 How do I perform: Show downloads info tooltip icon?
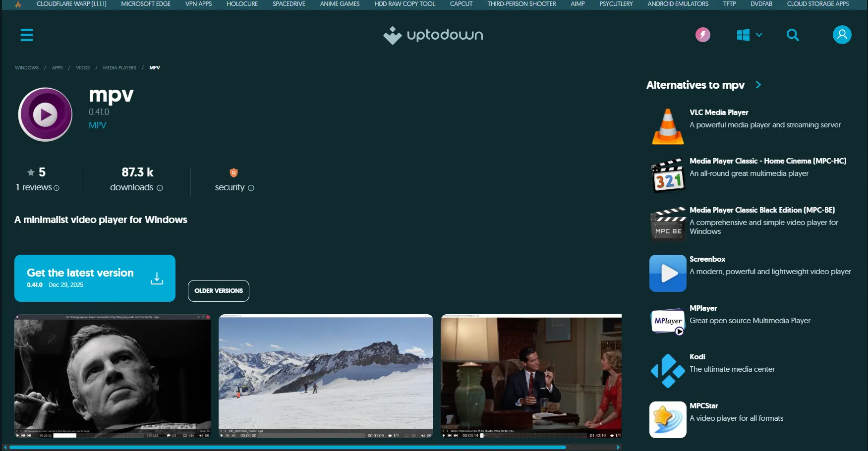click(160, 188)
